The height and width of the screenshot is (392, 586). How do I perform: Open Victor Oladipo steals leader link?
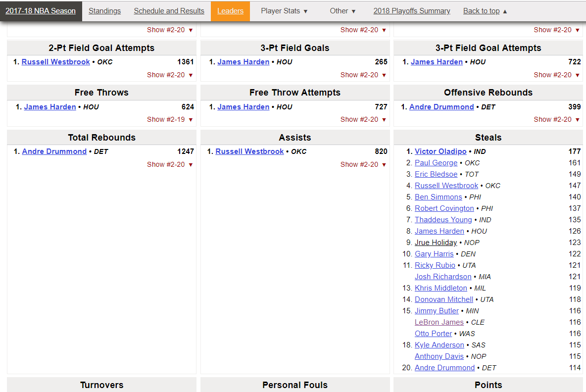tap(440, 151)
